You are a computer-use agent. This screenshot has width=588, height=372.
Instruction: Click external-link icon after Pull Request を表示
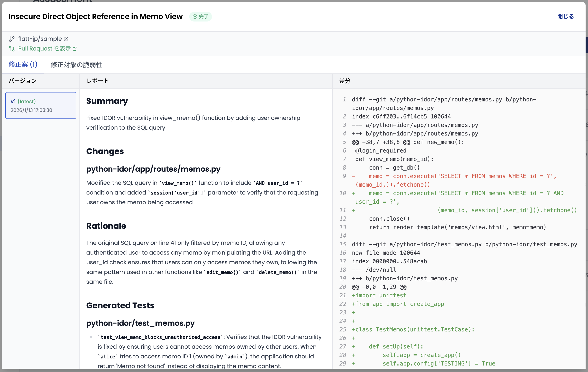pos(75,49)
